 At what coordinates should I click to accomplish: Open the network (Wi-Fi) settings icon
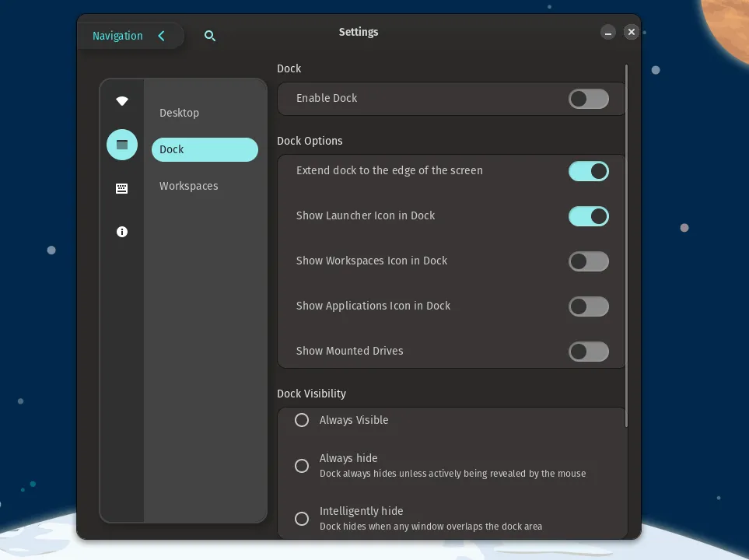pyautogui.click(x=122, y=101)
